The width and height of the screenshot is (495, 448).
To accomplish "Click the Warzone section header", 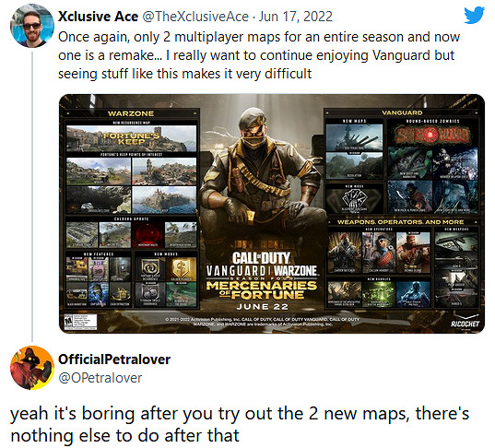I will pyautogui.click(x=131, y=113).
